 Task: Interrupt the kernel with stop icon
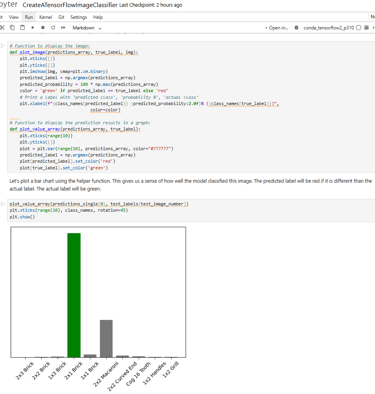point(43,28)
